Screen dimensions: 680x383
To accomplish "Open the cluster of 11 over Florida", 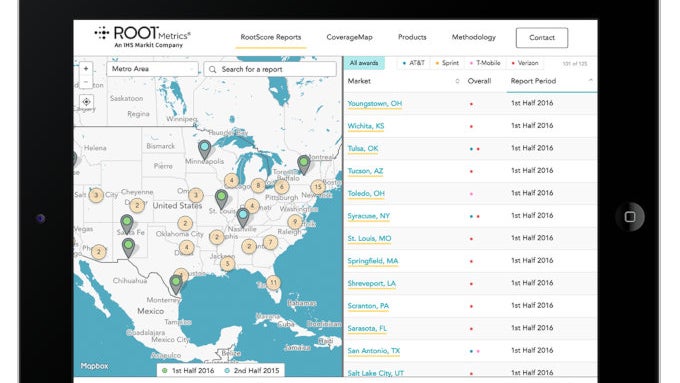I will [273, 283].
